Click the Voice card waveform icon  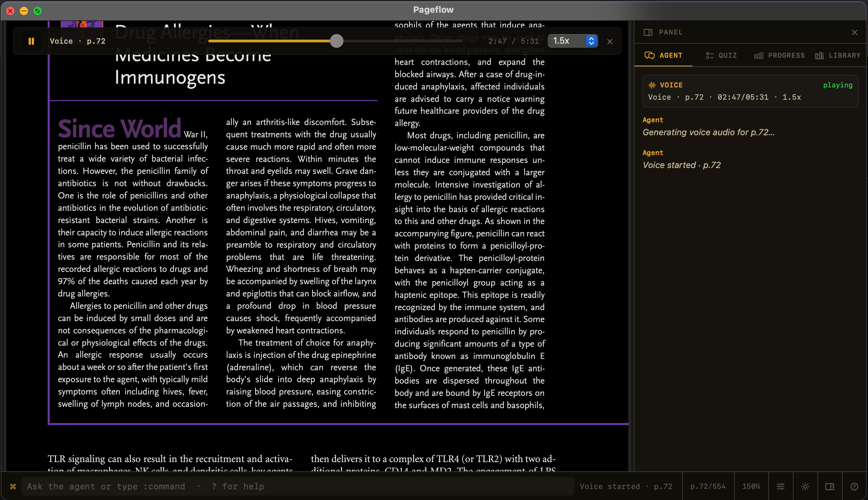pos(652,85)
